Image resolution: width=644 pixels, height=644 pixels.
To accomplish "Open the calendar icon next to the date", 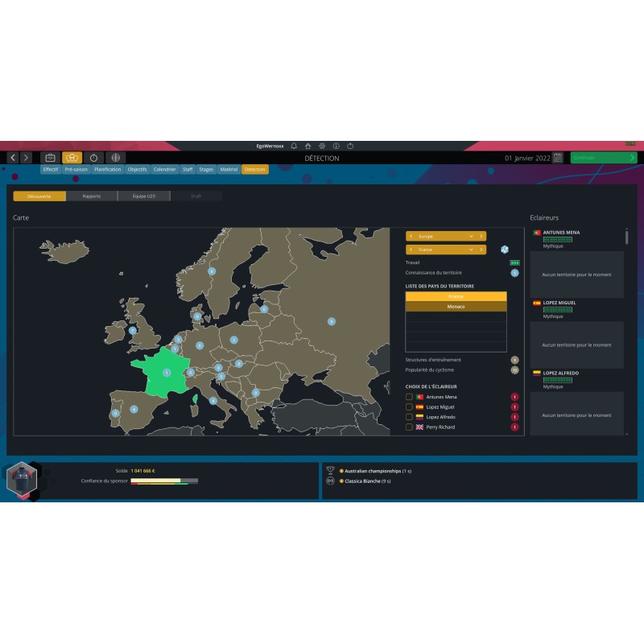I will pyautogui.click(x=558, y=158).
